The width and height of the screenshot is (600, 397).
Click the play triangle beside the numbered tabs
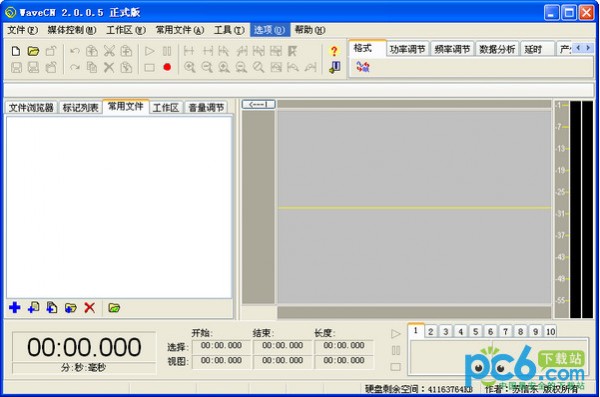396,334
